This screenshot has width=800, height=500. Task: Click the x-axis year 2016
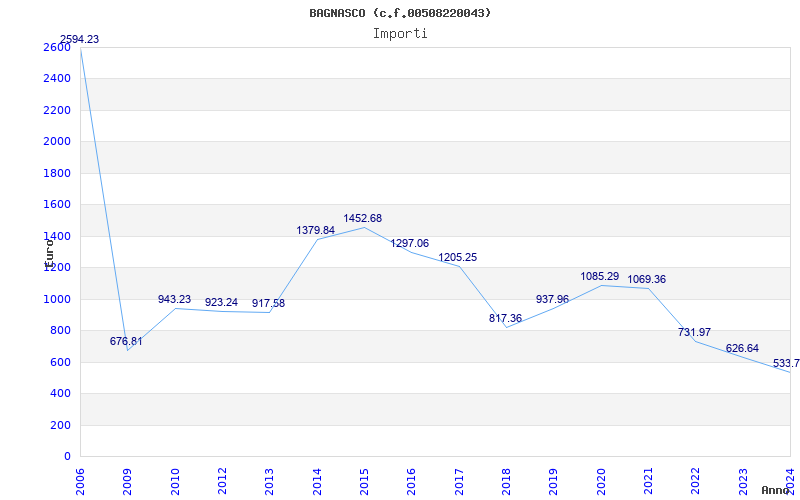tap(411, 481)
